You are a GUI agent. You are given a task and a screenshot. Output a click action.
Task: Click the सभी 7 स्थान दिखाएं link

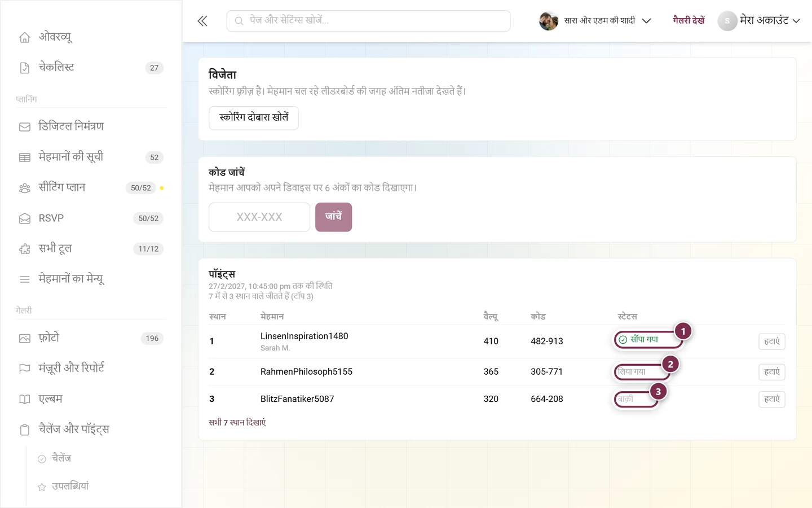[237, 423]
